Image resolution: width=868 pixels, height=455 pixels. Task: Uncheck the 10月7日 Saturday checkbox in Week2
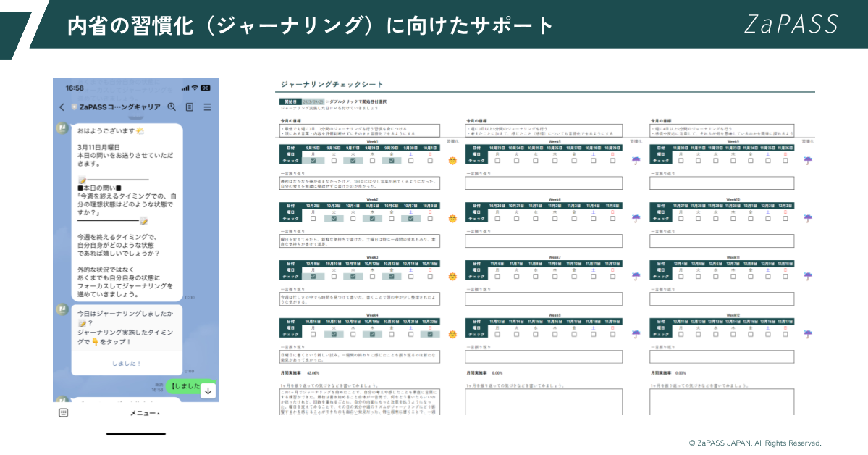[410, 218]
